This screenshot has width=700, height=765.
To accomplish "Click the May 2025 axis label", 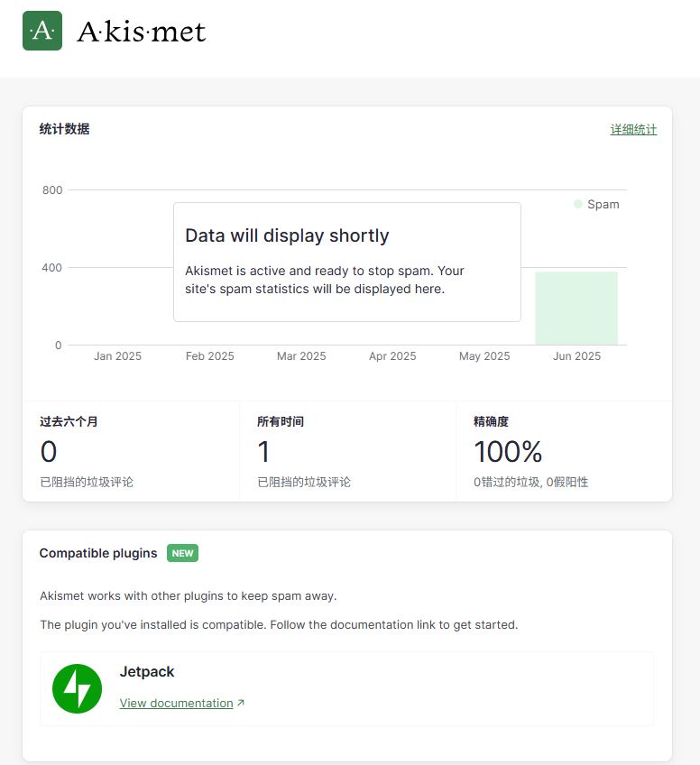I will [x=484, y=356].
